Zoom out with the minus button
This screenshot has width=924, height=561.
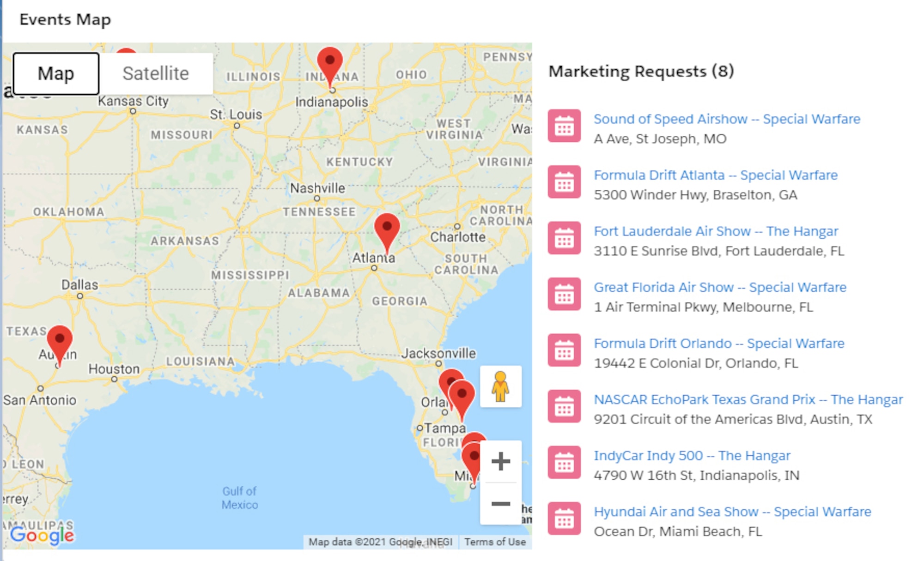pos(500,504)
